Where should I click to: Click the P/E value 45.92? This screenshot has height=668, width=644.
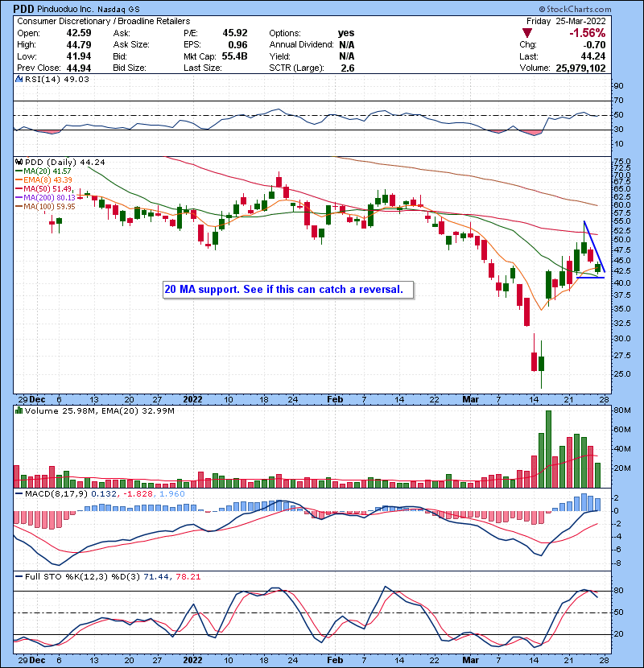coord(235,33)
